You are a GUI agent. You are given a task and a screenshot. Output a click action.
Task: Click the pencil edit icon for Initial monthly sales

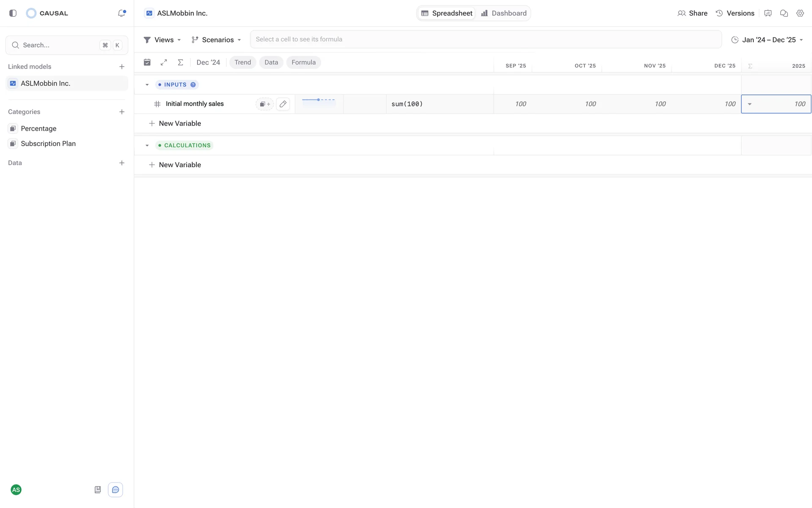click(x=283, y=104)
